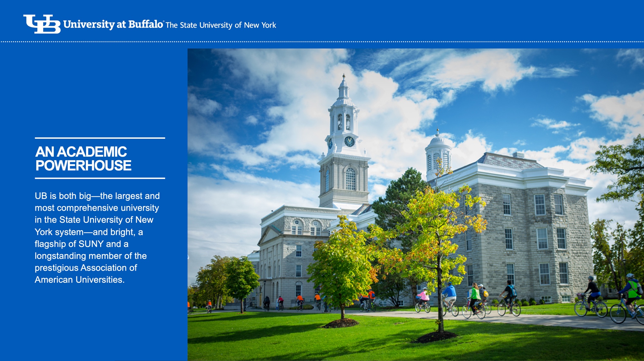Click the words 'Association of' in paragraph
644x361 pixels.
click(x=109, y=268)
